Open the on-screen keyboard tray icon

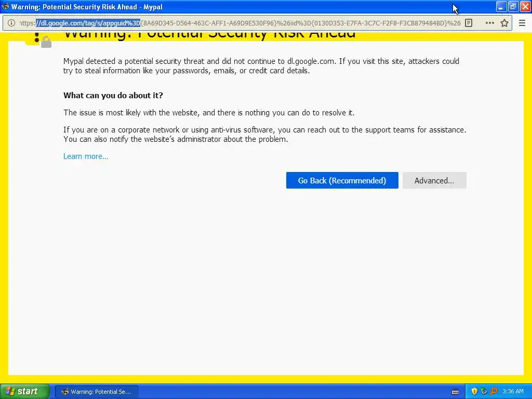point(455,392)
